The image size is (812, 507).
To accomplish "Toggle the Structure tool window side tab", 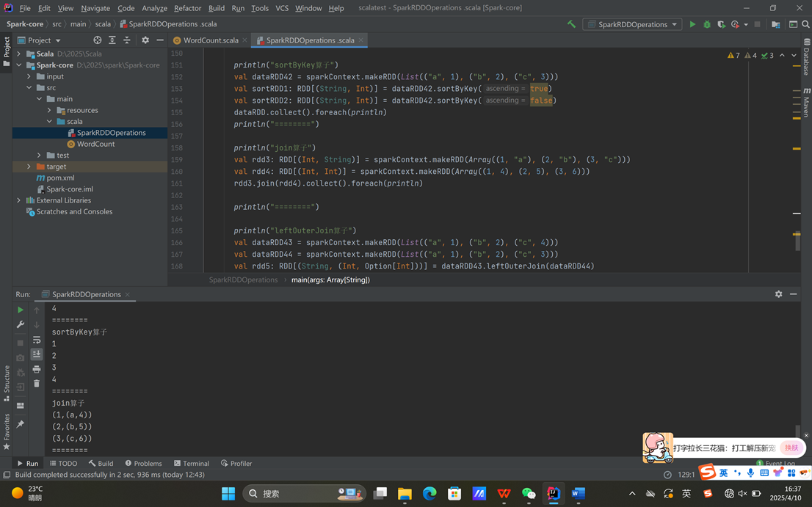I will pyautogui.click(x=6, y=383).
